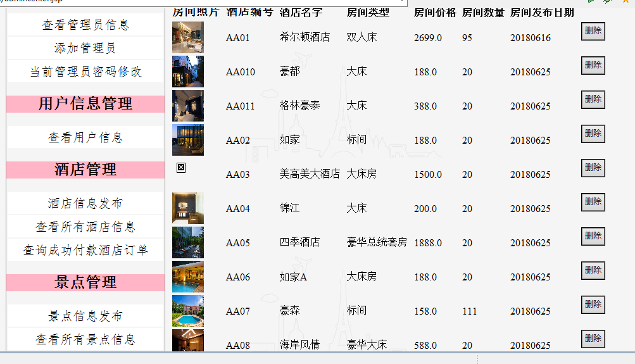Delete the AA02 如家 row
Screen dimensions: 635x364
point(593,134)
